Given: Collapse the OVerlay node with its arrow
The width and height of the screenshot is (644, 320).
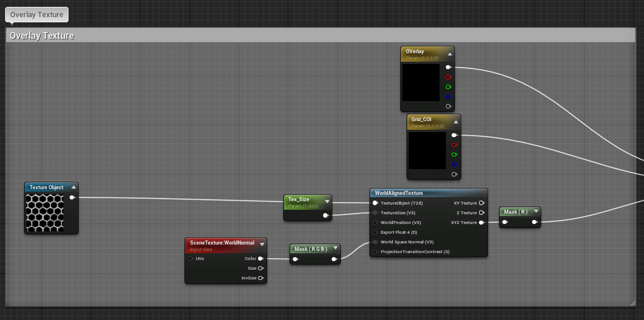Looking at the screenshot, I should [x=450, y=54].
